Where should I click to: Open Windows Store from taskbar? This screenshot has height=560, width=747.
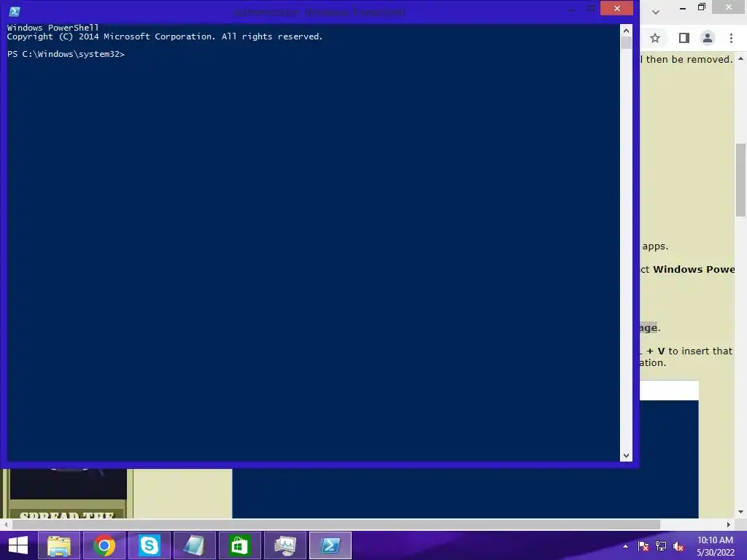[239, 545]
